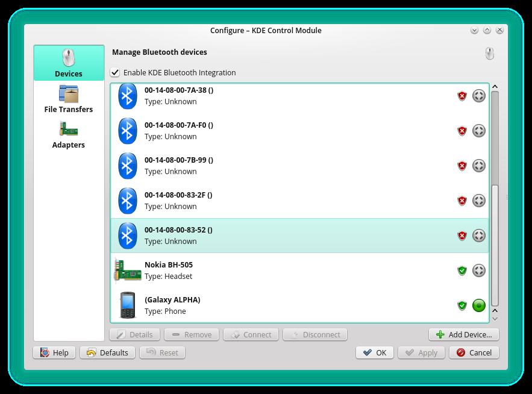Toggle trust shield for Galaxy ALPHA phone

pos(462,305)
